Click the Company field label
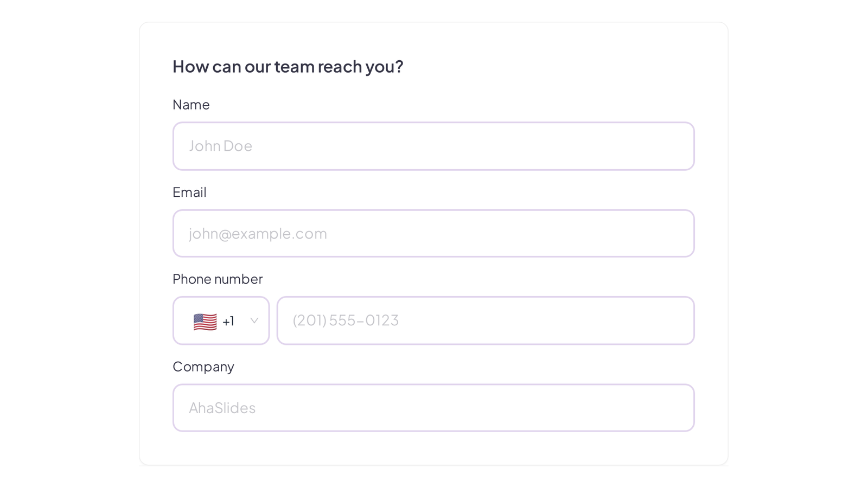868x488 pixels. (203, 367)
